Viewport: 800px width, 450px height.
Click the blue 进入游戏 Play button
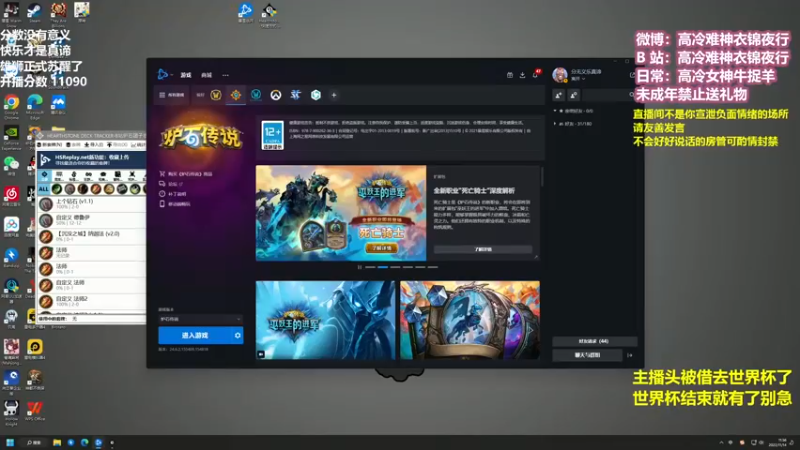pos(195,335)
